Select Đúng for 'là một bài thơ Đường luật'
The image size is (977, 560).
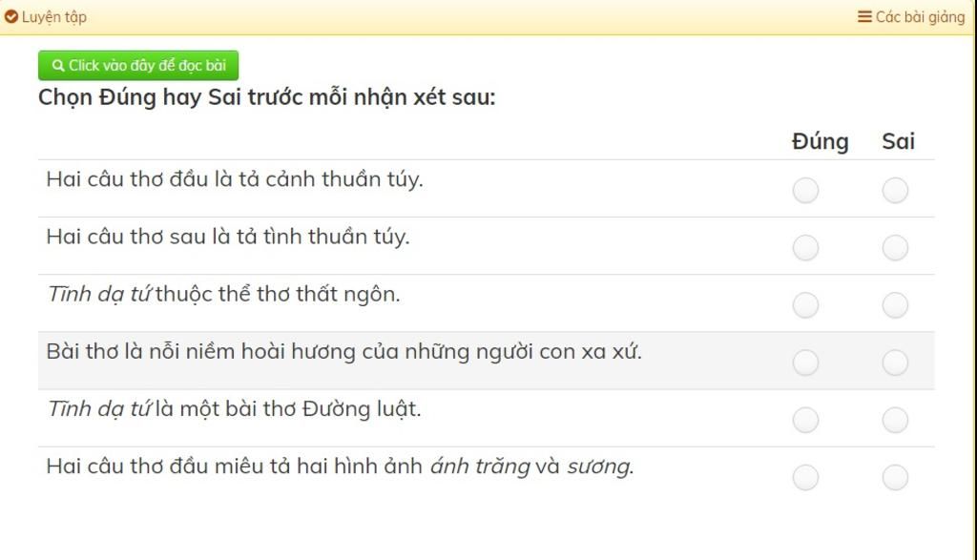tap(805, 420)
